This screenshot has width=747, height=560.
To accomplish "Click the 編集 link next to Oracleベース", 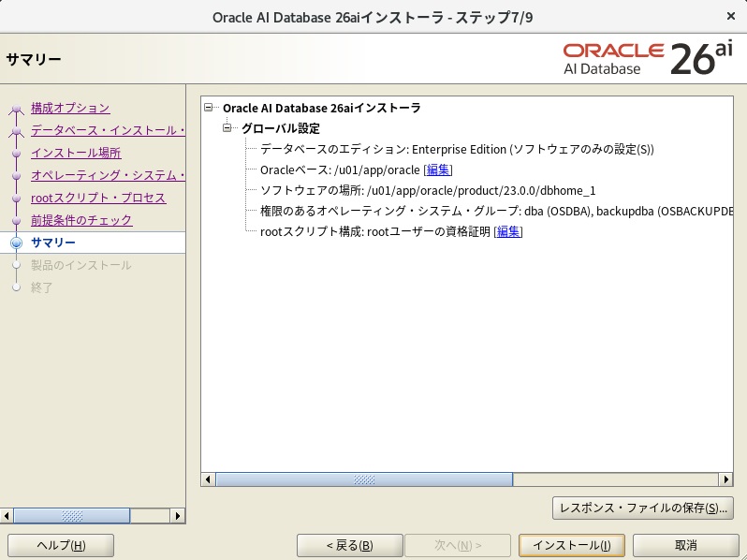I will [438, 169].
